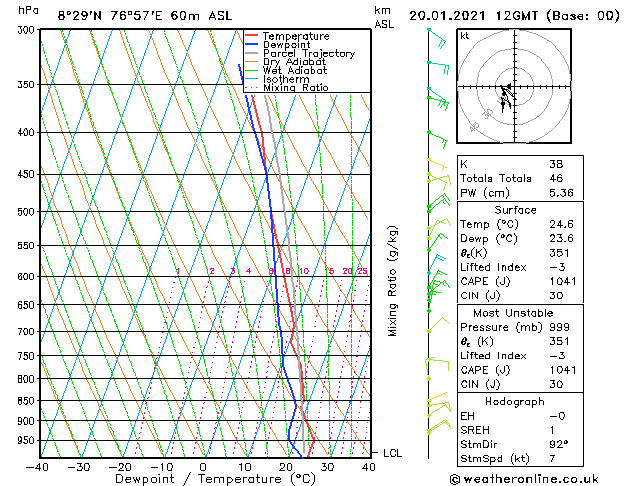
Task: Click the 'Most Unstable' section heading
Action: pyautogui.click(x=513, y=313)
